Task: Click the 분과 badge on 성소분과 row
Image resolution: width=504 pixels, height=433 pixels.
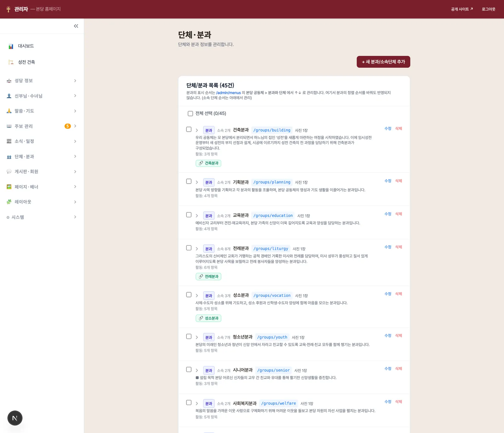Action: [209, 296]
